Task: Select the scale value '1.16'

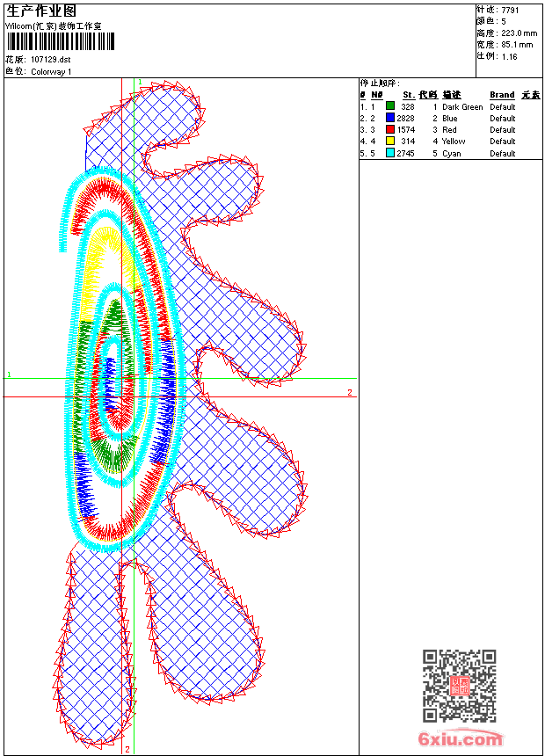Action: click(x=509, y=56)
